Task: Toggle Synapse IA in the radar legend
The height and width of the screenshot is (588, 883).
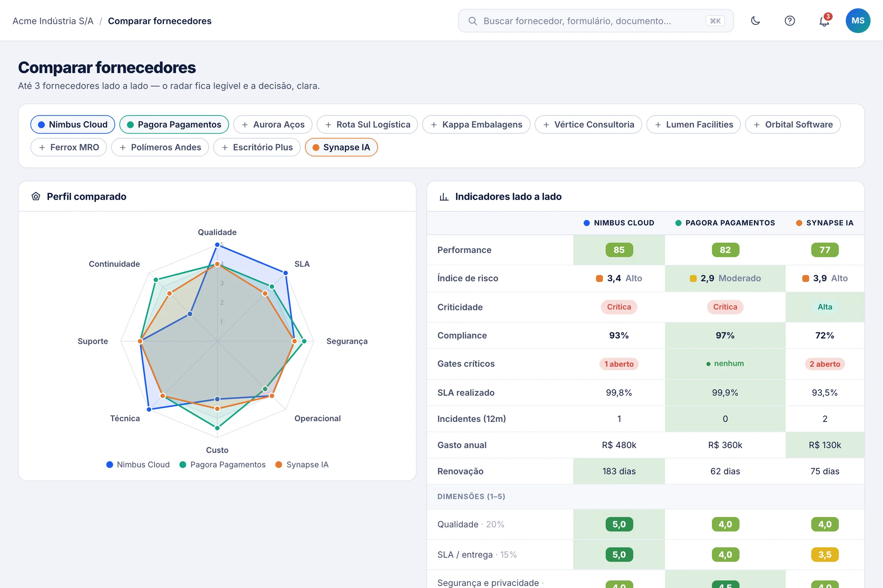Action: click(302, 464)
